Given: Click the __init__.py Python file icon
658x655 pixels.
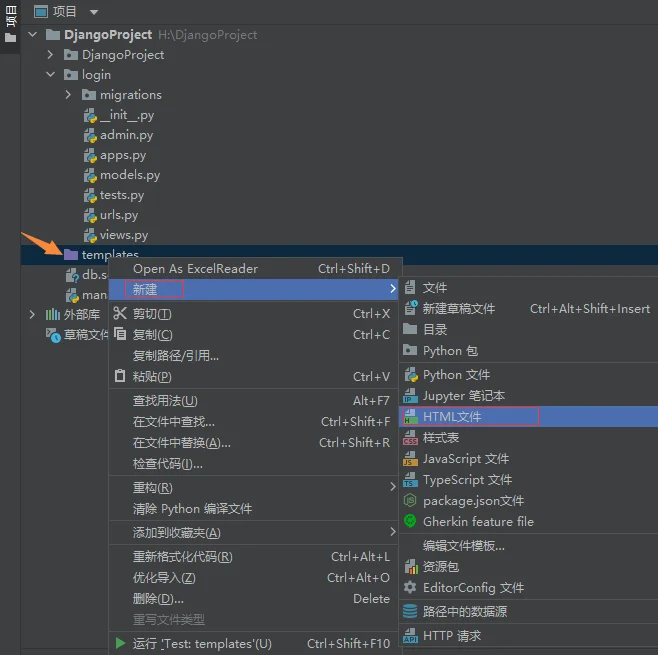Looking at the screenshot, I should point(90,115).
